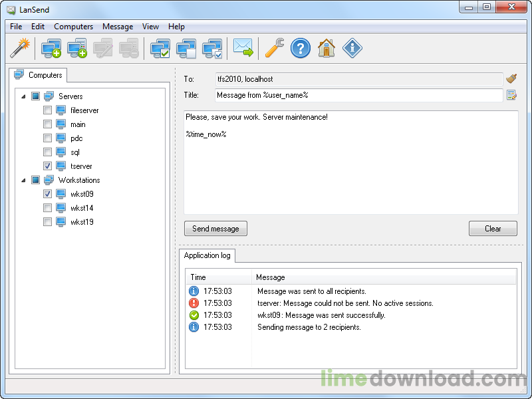Click info icon for 'Sending message' entry
Screen dimensions: 532x399
click(194, 327)
